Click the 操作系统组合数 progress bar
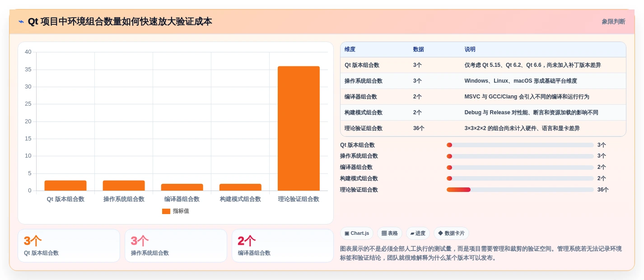The width and height of the screenshot is (644, 280). pos(520,156)
